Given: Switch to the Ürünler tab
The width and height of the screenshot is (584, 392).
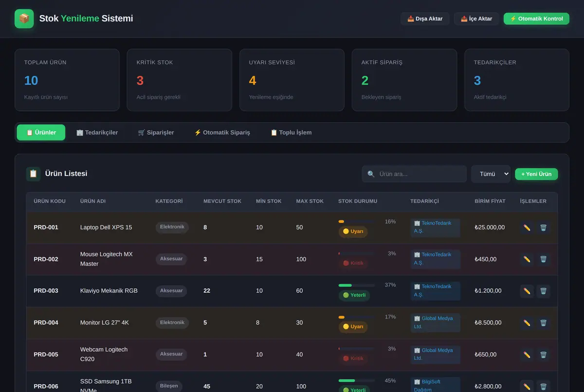Looking at the screenshot, I should 41,132.
